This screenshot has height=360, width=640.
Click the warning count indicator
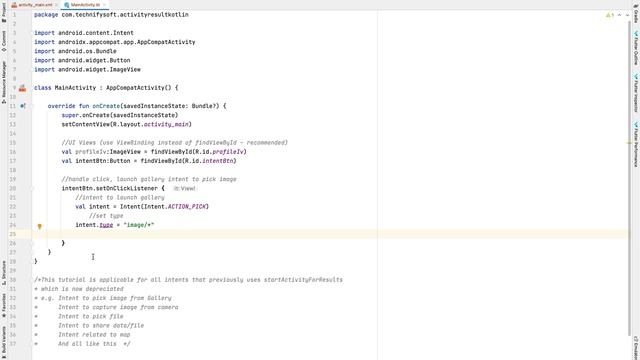(x=610, y=15)
